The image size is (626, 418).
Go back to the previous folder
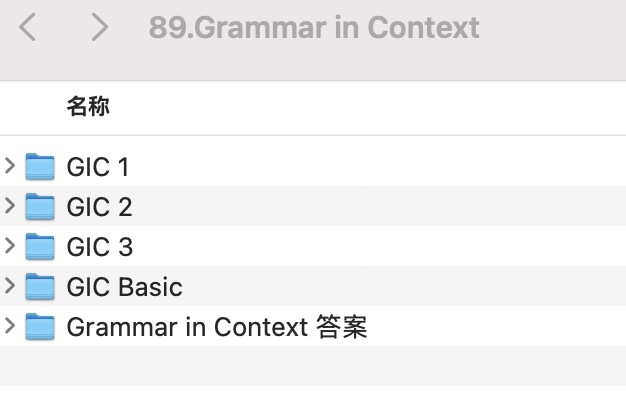pyautogui.click(x=28, y=27)
